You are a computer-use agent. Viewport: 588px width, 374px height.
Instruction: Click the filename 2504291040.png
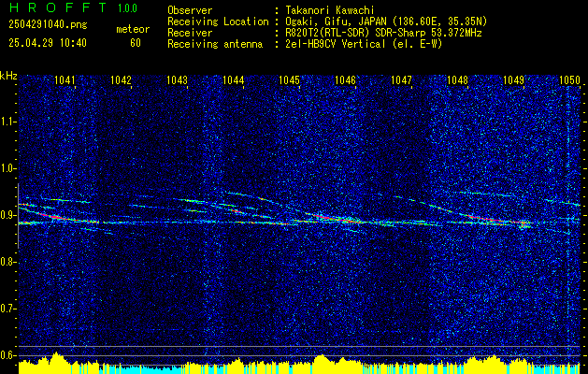48,24
